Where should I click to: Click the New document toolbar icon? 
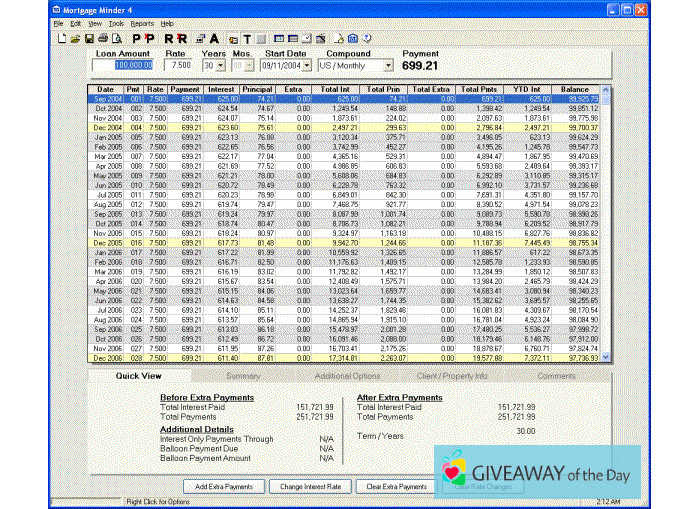[61, 37]
